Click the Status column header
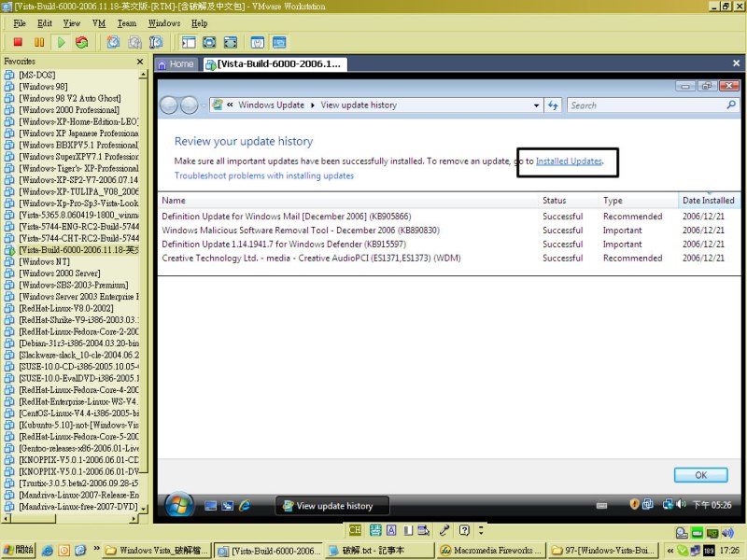This screenshot has height=560, width=747. [x=569, y=201]
